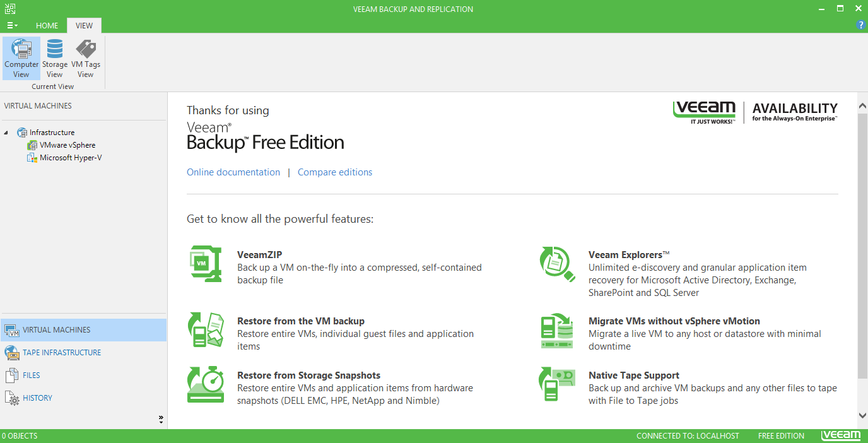Click the Migrate VMs feature icon
868x443 pixels.
point(557,331)
